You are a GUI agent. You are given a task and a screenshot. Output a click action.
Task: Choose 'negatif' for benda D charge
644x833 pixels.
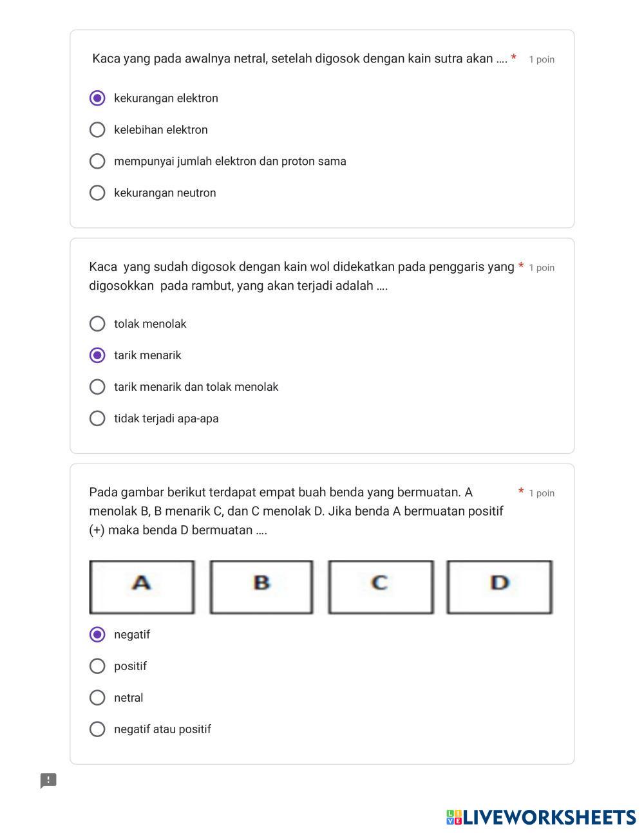97,634
